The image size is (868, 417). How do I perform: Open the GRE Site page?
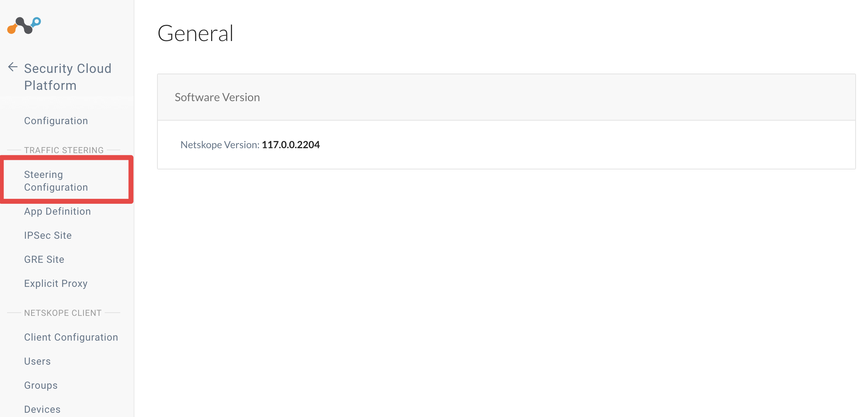click(x=44, y=260)
